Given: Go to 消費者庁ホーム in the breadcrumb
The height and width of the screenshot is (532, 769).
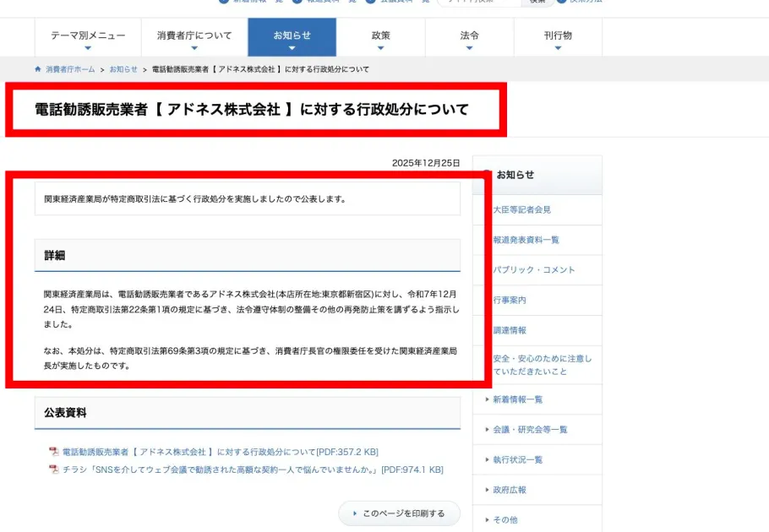Looking at the screenshot, I should pyautogui.click(x=70, y=69).
